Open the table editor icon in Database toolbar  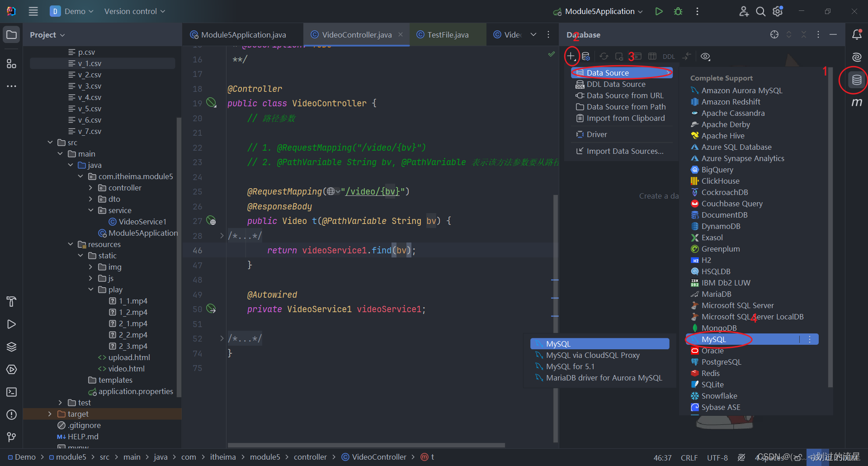[652, 57]
